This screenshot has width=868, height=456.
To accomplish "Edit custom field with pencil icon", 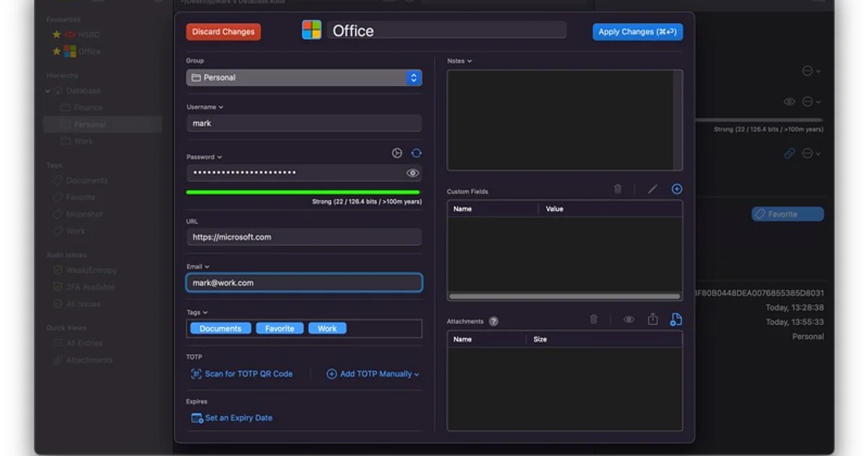I will click(x=652, y=189).
